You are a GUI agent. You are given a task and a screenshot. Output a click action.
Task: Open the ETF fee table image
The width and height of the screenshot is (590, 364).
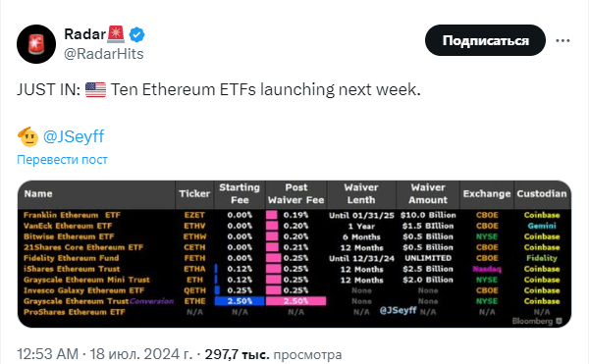(x=295, y=254)
